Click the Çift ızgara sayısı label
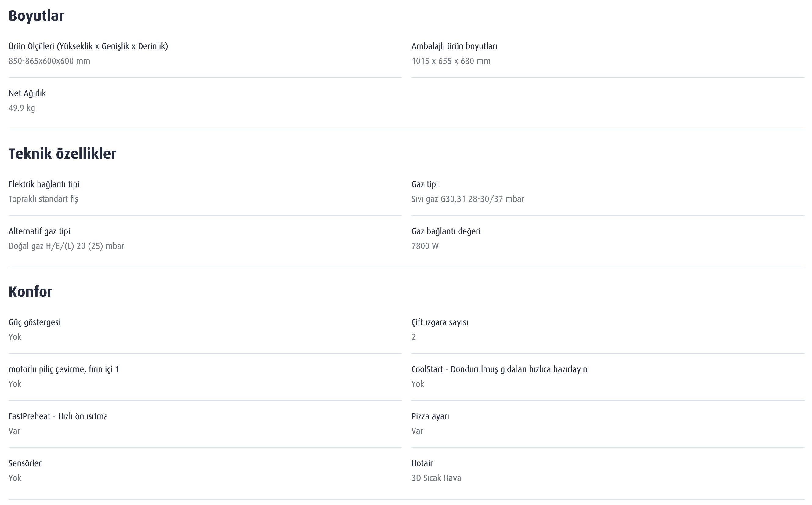Screen dimensions: 812x505 pos(440,322)
